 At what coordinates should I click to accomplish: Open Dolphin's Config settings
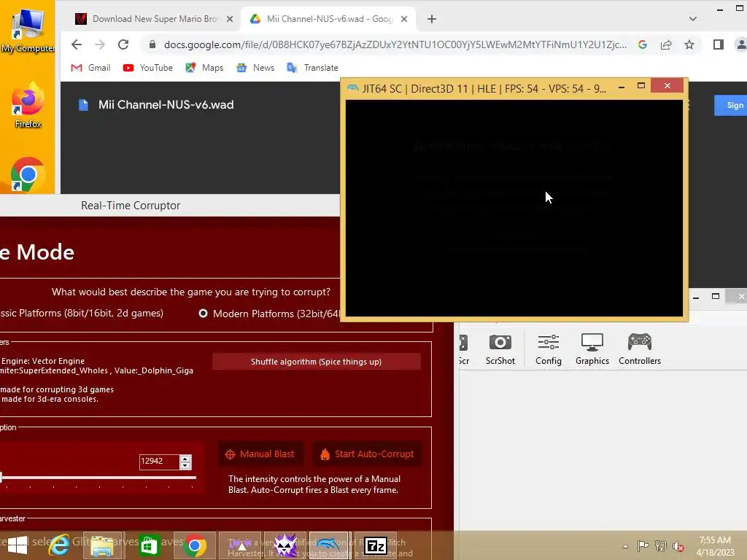tap(549, 349)
